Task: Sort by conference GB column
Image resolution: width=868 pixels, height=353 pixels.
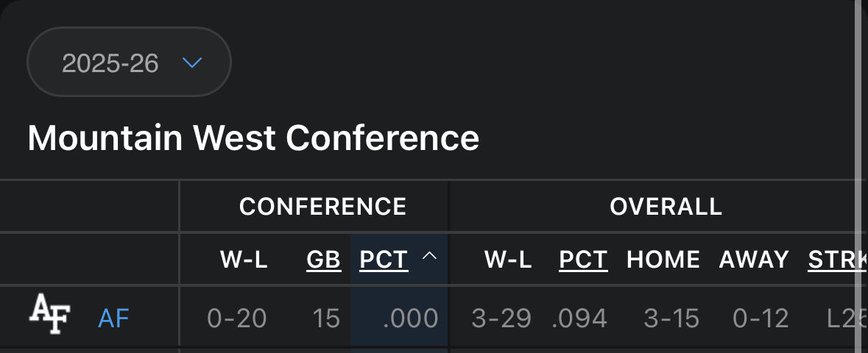Action: 324,260
